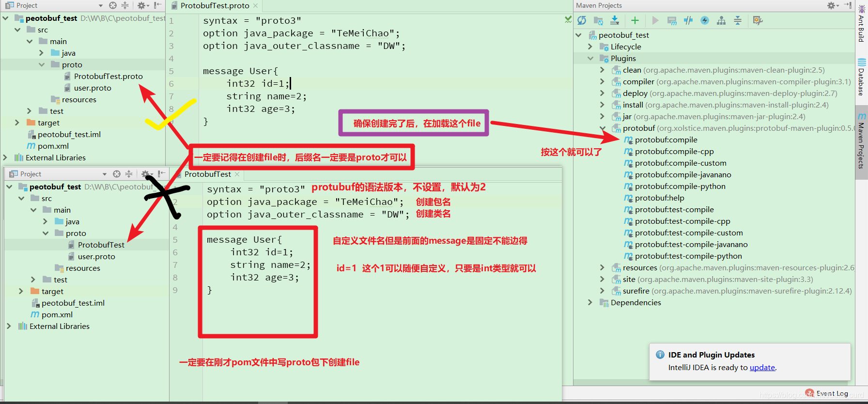Select the site plugin entry
The width and height of the screenshot is (868, 404).
point(713,280)
